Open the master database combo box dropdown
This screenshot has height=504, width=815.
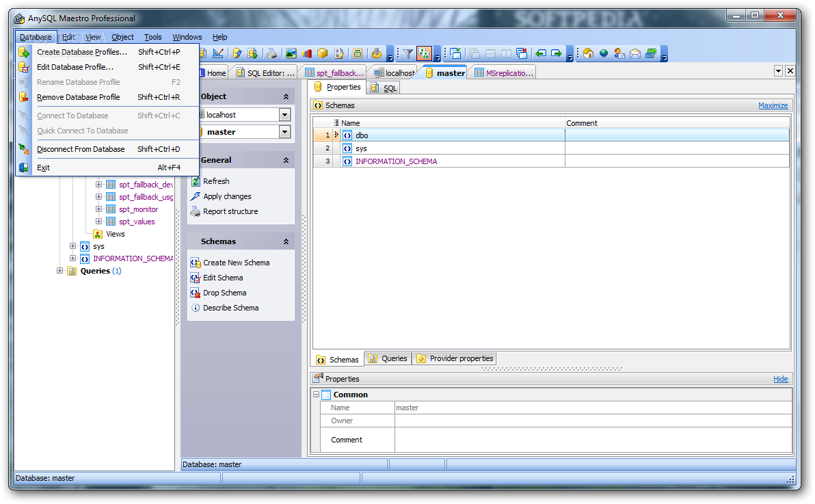(x=285, y=132)
